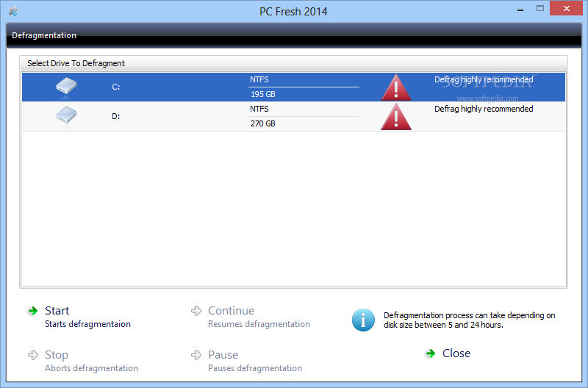This screenshot has width=588, height=388.
Task: Abort using the Stop button
Action: pos(57,355)
